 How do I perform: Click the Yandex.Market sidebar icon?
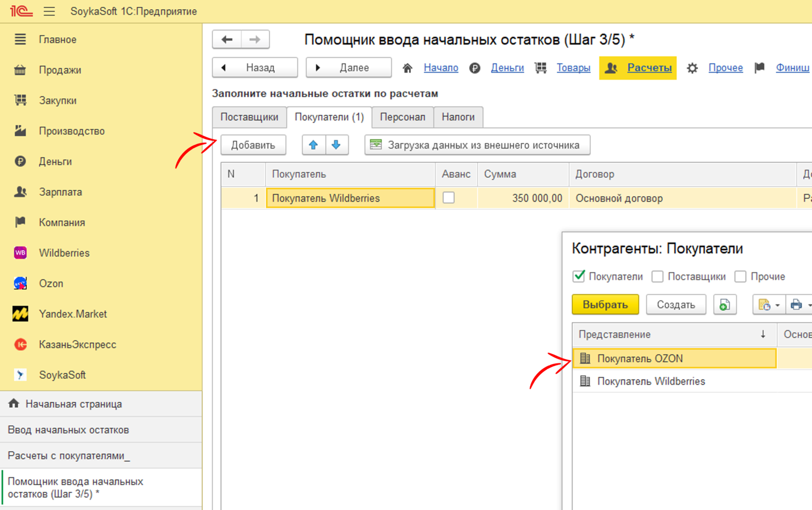20,314
